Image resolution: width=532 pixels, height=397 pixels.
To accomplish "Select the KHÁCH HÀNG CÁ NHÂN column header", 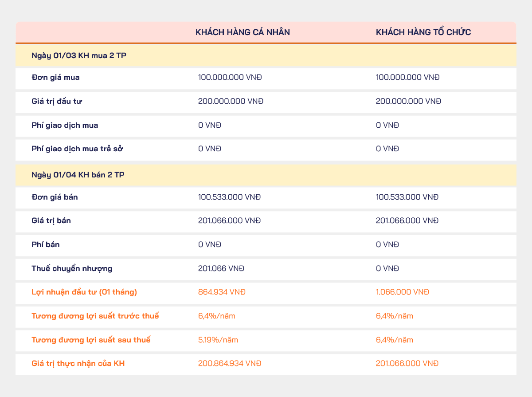I will (x=243, y=32).
